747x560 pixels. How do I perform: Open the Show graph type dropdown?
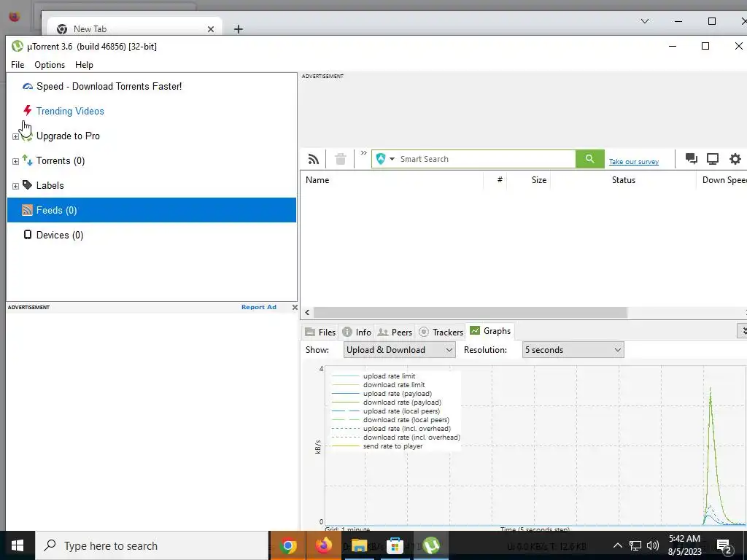coord(399,350)
